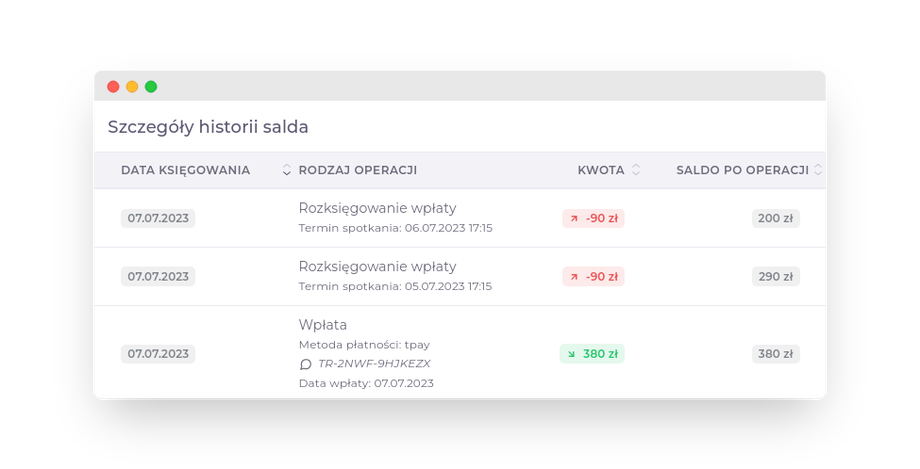Close the window with the red button
The image size is (920, 469).
coord(113,87)
